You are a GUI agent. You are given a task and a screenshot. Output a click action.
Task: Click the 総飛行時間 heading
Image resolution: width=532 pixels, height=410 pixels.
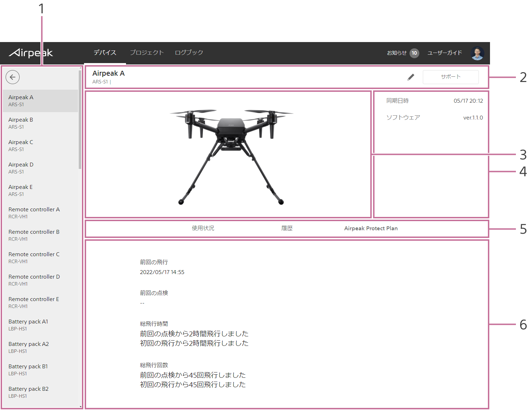coord(154,324)
